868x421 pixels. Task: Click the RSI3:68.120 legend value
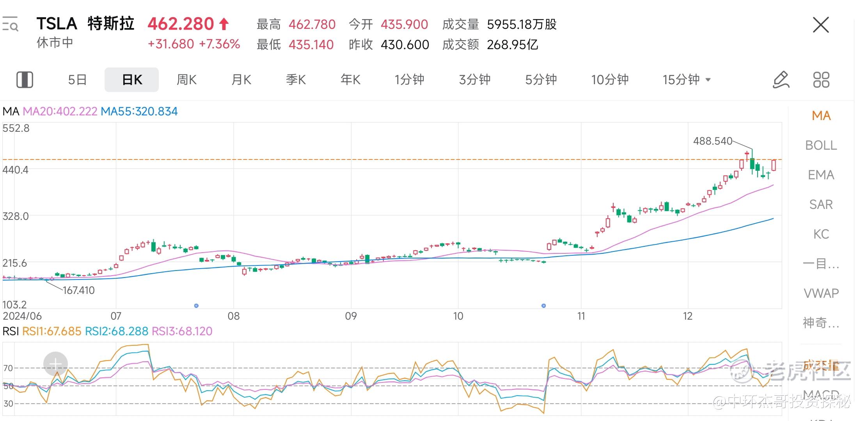tap(182, 331)
